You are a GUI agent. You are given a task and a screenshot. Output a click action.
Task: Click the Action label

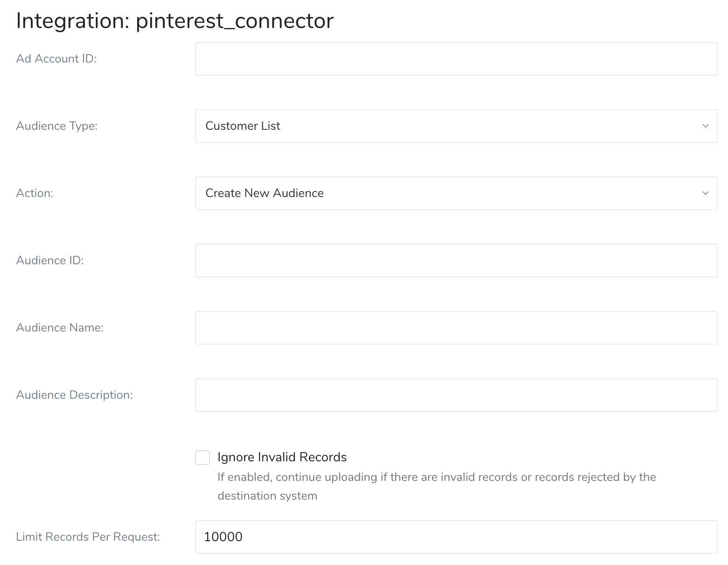[35, 193]
